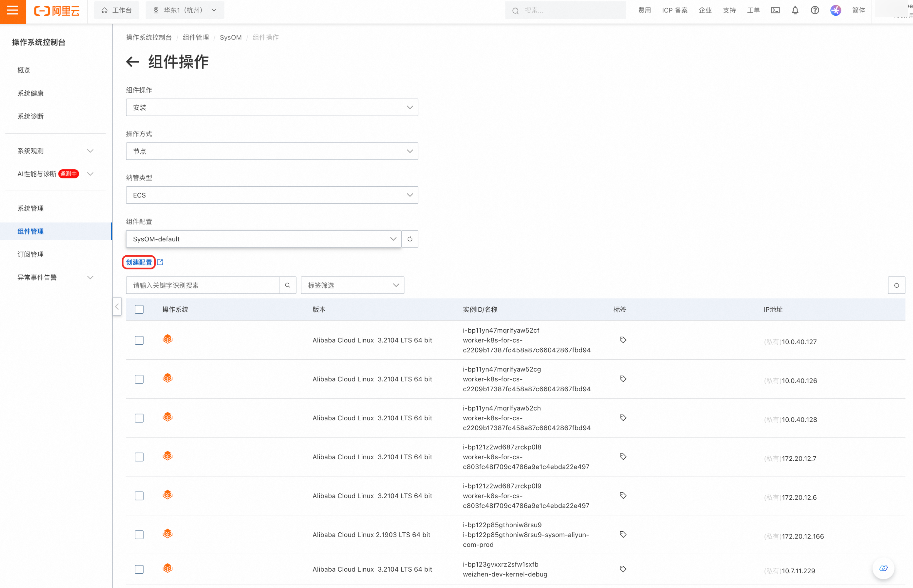Open the hamburger main menu
Viewport: 913px width, 588px height.
point(13,11)
